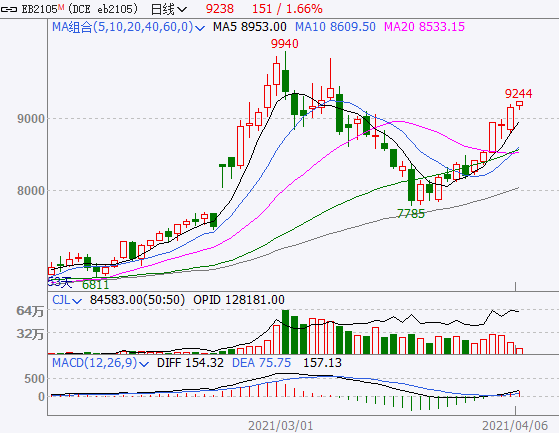Viewport: 559px width, 433px height.
Task: Click the 2021/04/06 date axis label
Action: coord(515,426)
